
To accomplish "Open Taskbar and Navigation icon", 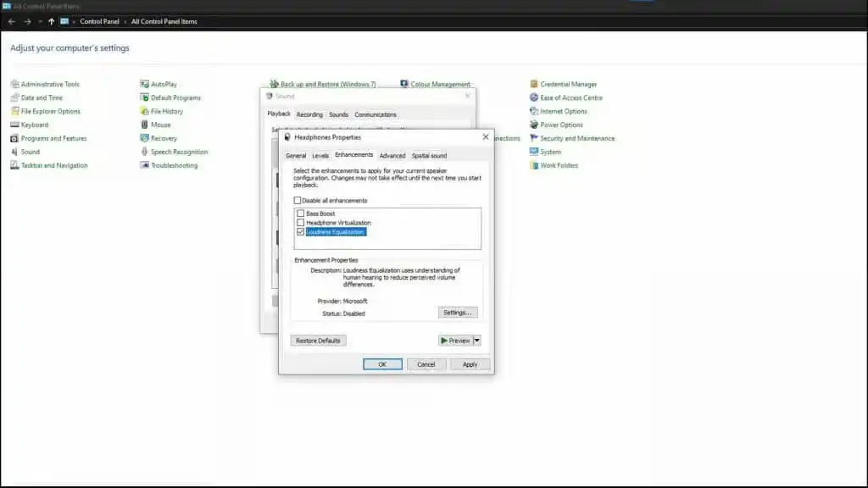I will [x=15, y=165].
